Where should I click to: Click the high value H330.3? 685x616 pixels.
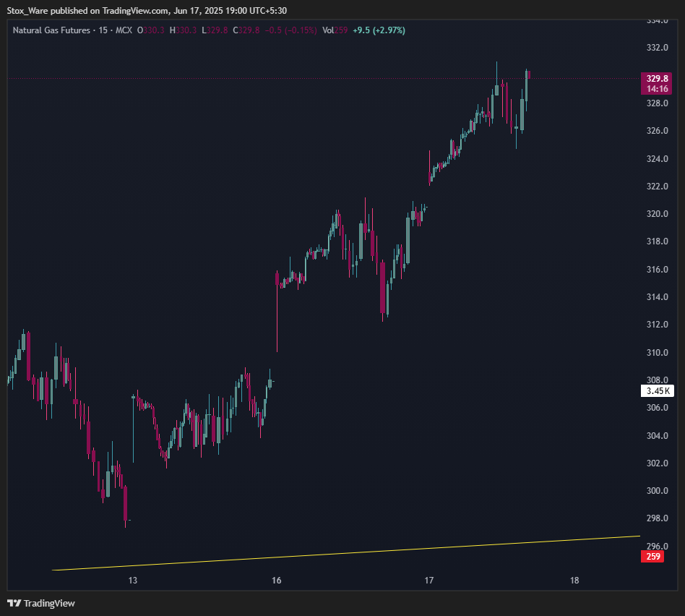click(183, 30)
